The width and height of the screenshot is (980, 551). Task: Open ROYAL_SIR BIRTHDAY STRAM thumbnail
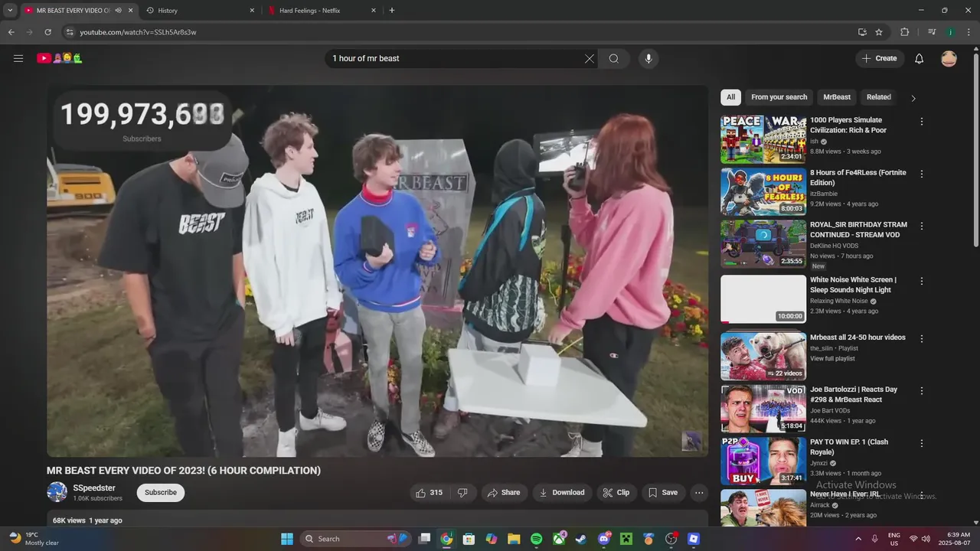pyautogui.click(x=763, y=244)
